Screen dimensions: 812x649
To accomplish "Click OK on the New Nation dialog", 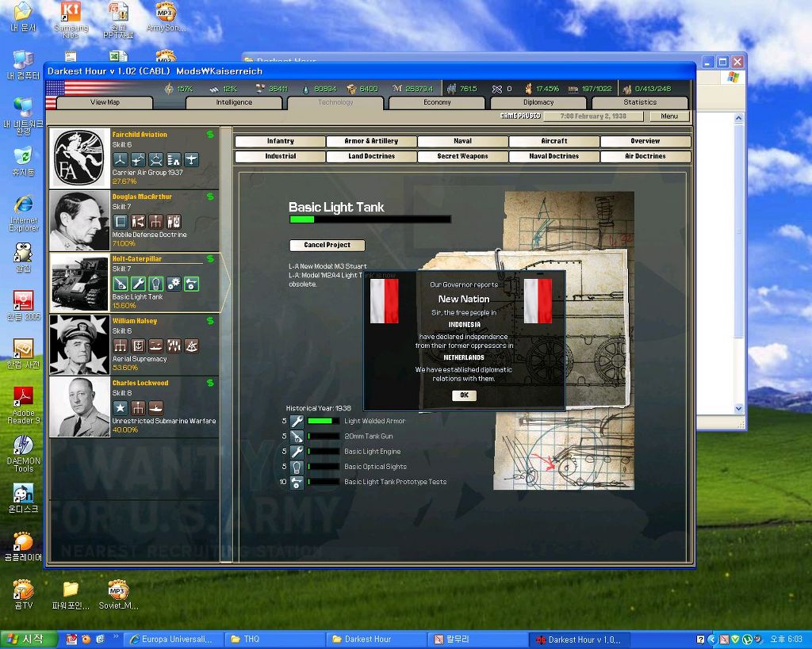I will 464,395.
